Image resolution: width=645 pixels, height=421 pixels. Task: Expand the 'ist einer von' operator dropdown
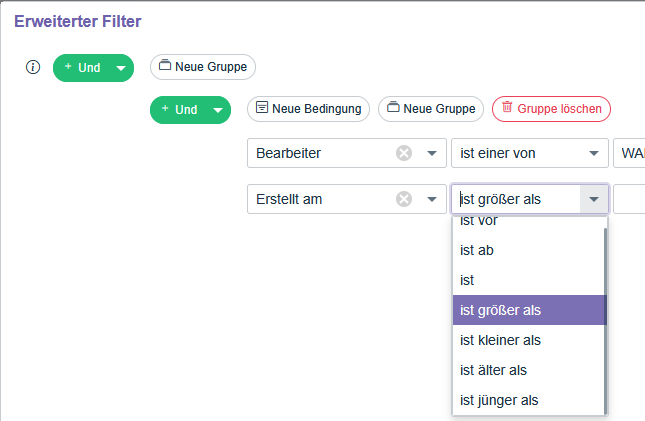pos(594,153)
